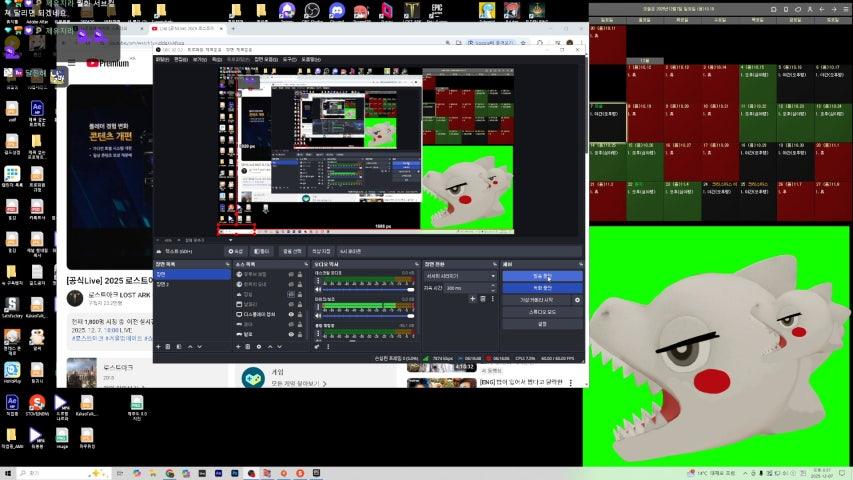This screenshot has width=853, height=480.
Task: Open the YouTube hamburger menu
Action: (73, 63)
